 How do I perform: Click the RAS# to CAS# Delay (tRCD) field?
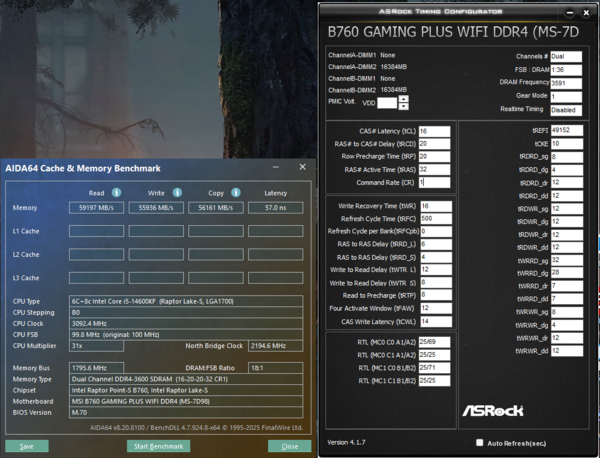(434, 144)
